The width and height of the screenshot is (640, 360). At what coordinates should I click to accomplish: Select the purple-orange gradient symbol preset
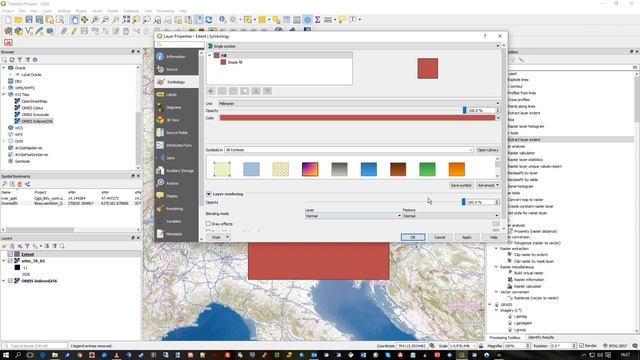310,169
